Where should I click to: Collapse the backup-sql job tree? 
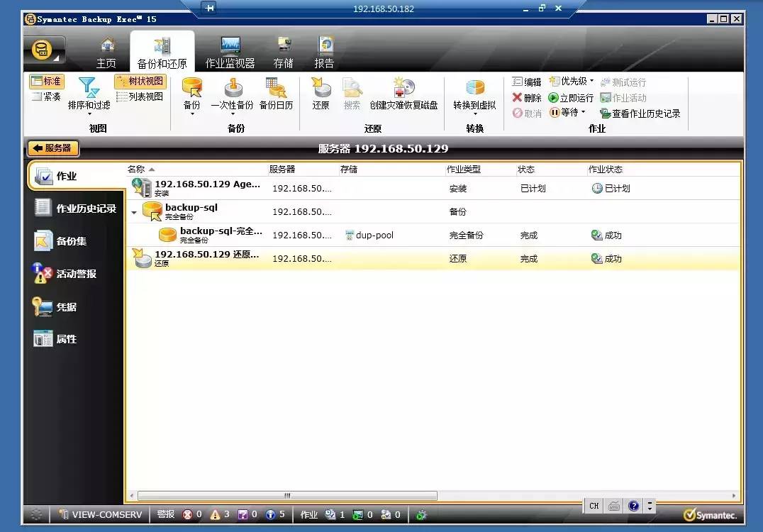coord(134,212)
